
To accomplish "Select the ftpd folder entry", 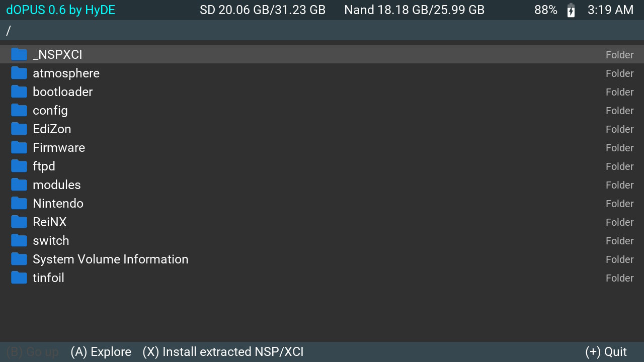I will (44, 166).
